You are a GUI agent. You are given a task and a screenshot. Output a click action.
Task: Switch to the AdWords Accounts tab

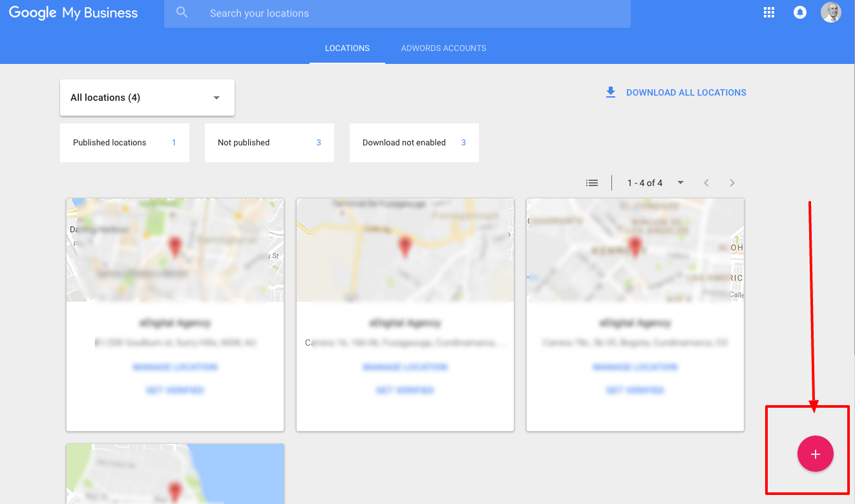(x=443, y=48)
